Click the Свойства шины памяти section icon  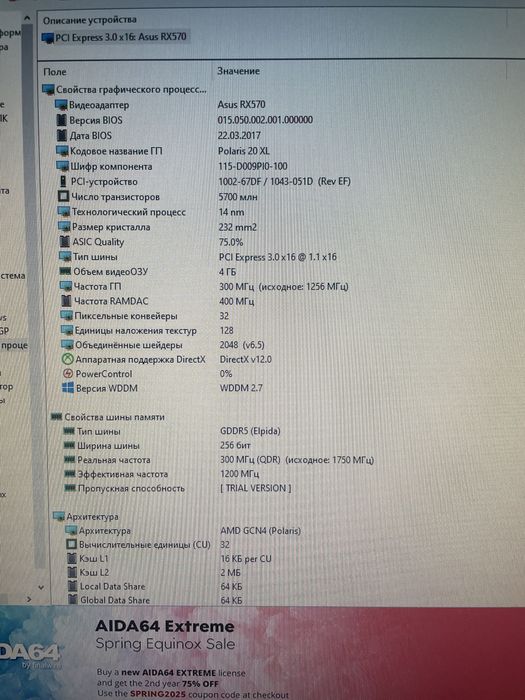[56, 417]
